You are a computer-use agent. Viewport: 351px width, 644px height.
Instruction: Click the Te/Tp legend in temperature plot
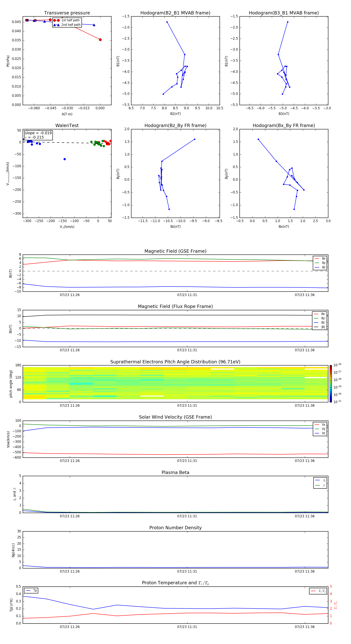point(318,591)
